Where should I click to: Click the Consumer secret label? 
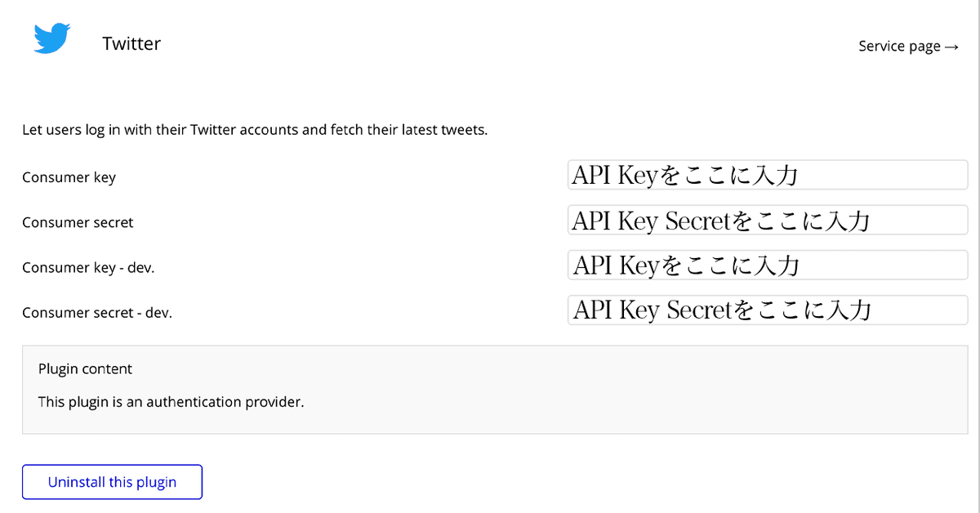tap(78, 222)
